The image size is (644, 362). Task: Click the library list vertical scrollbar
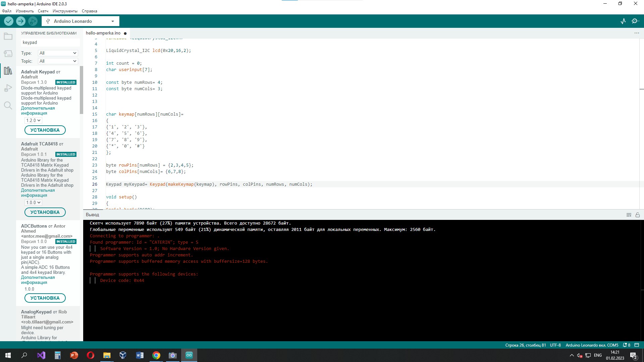[81, 90]
